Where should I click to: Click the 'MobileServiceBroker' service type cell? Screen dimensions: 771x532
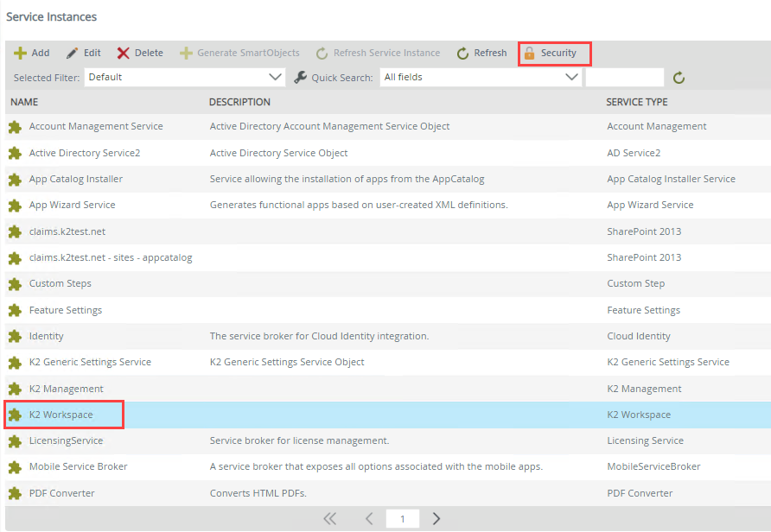point(654,466)
